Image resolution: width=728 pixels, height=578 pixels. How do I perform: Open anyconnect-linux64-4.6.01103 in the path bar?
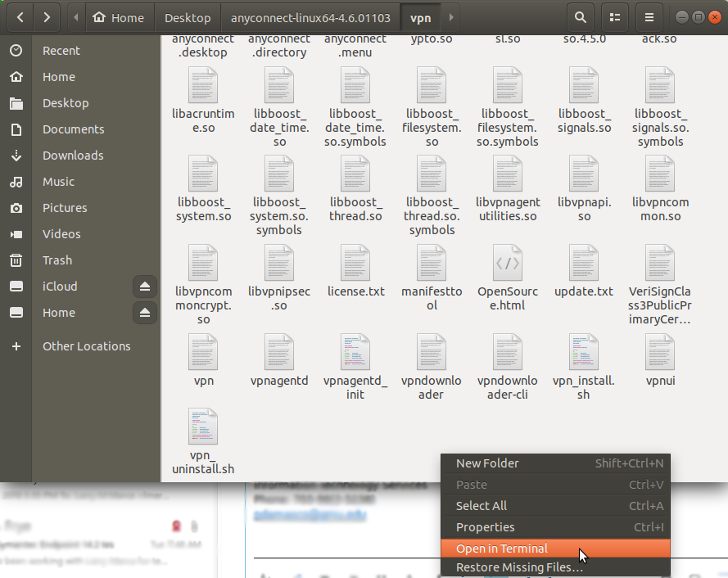pos(310,18)
